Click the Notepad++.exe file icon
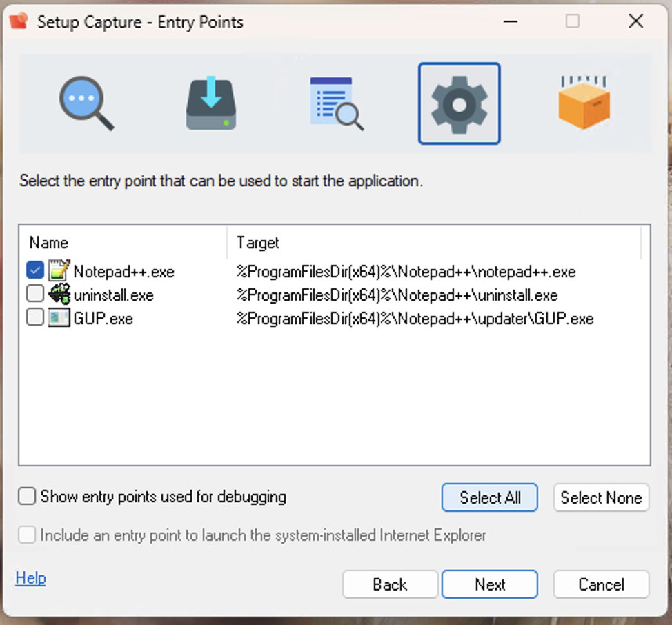The width and height of the screenshot is (672, 625). tap(59, 271)
